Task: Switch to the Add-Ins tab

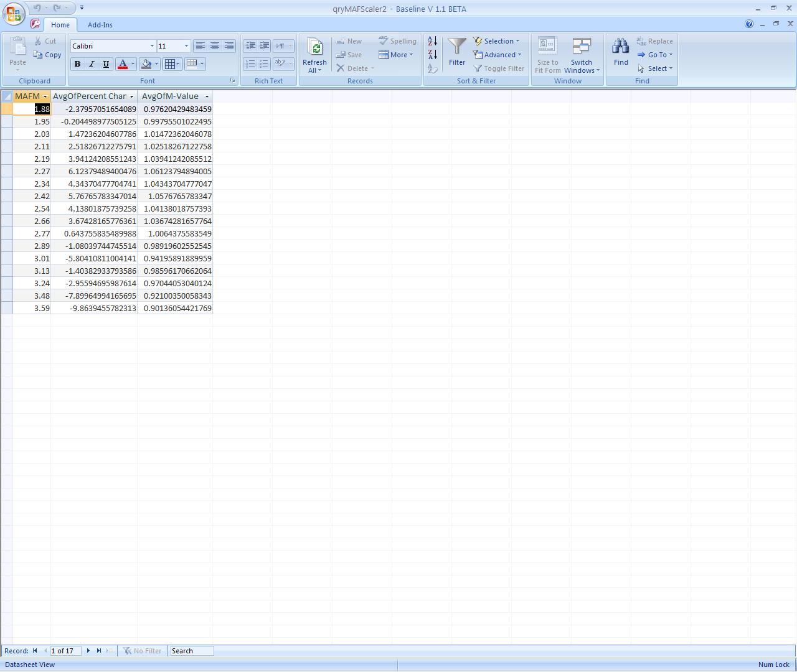Action: (100, 25)
